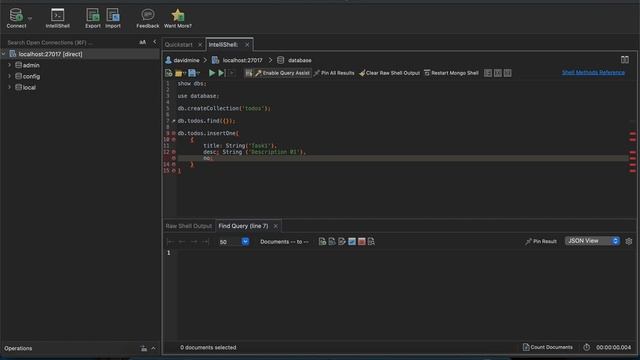The image size is (640, 360).
Task: Open the load script folder icon
Action: pos(179,73)
